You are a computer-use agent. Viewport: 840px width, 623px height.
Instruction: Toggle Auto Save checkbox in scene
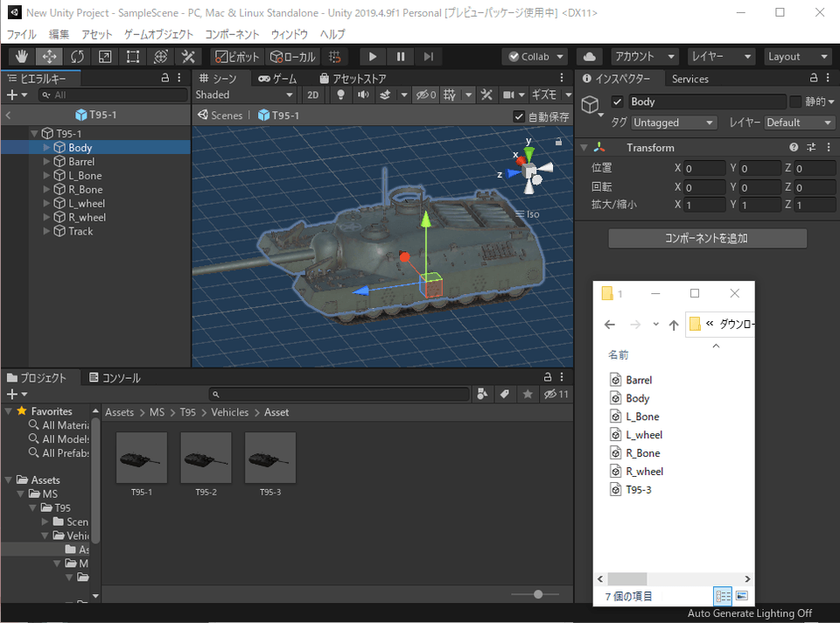(x=519, y=116)
